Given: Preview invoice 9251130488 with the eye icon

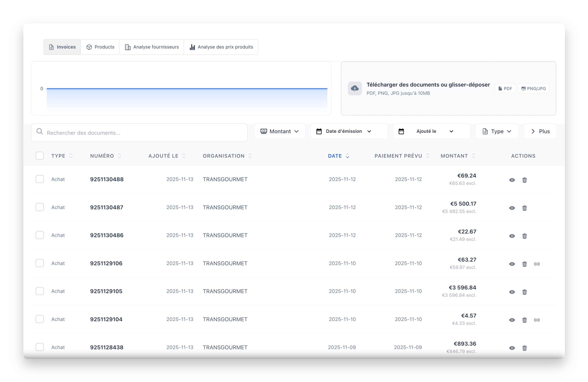Looking at the screenshot, I should 512,180.
